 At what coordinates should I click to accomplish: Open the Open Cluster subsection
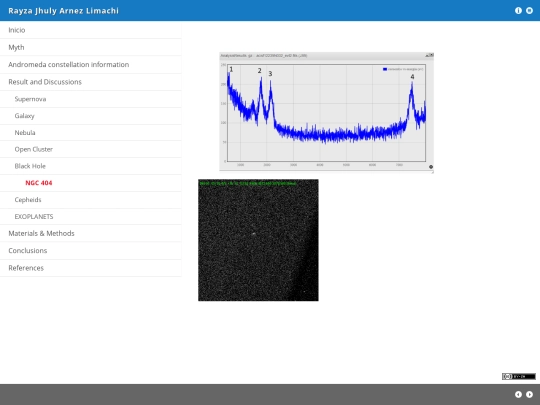point(91,149)
